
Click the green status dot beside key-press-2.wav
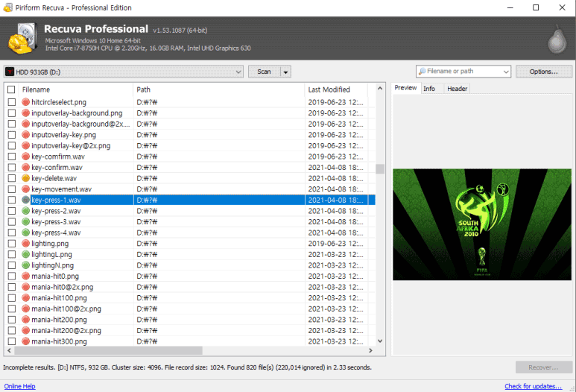pos(26,211)
